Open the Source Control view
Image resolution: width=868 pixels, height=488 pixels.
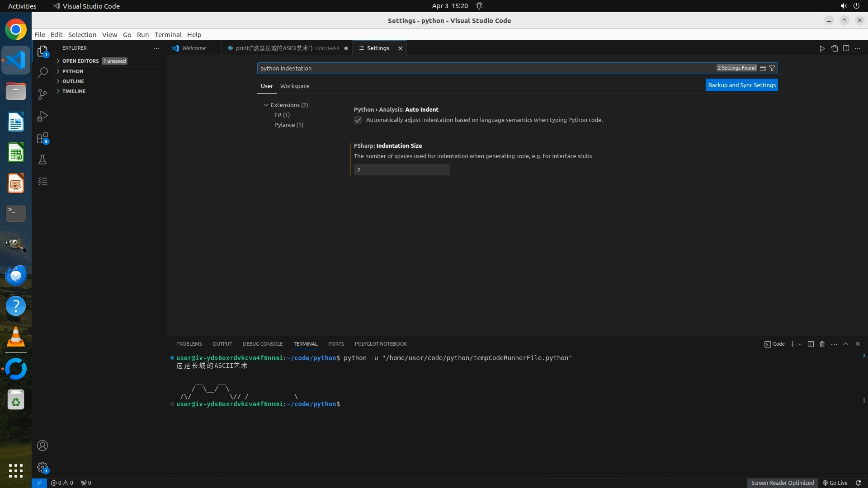[42, 94]
